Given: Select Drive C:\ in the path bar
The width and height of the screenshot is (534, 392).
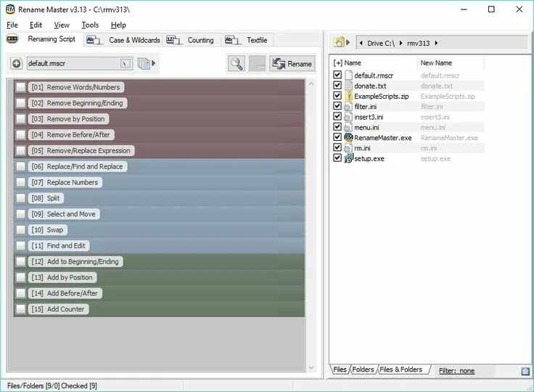Looking at the screenshot, I should [381, 44].
